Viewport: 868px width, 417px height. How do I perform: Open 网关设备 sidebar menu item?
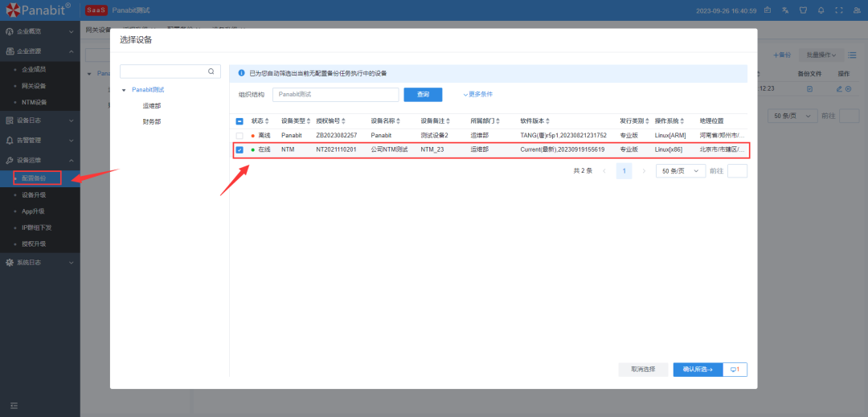[34, 86]
